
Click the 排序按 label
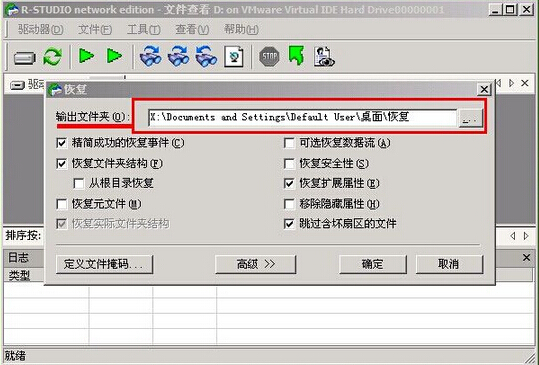point(23,236)
